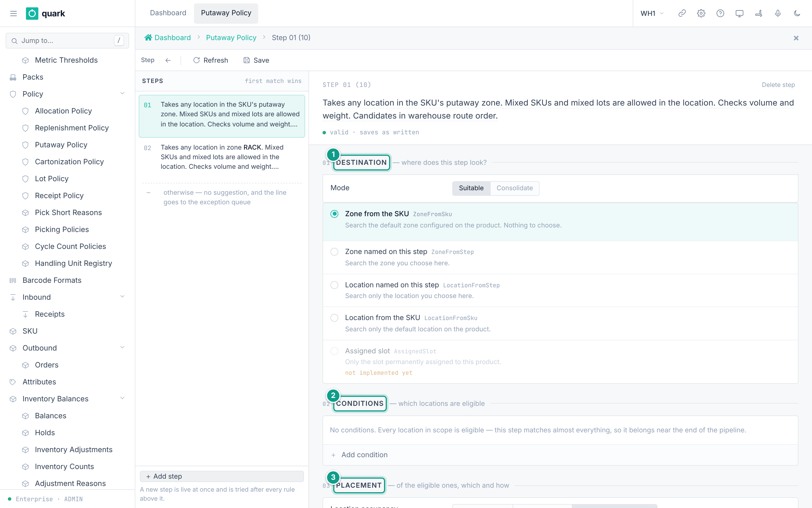Open the link icon in top bar
The width and height of the screenshot is (812, 508).
[682, 14]
